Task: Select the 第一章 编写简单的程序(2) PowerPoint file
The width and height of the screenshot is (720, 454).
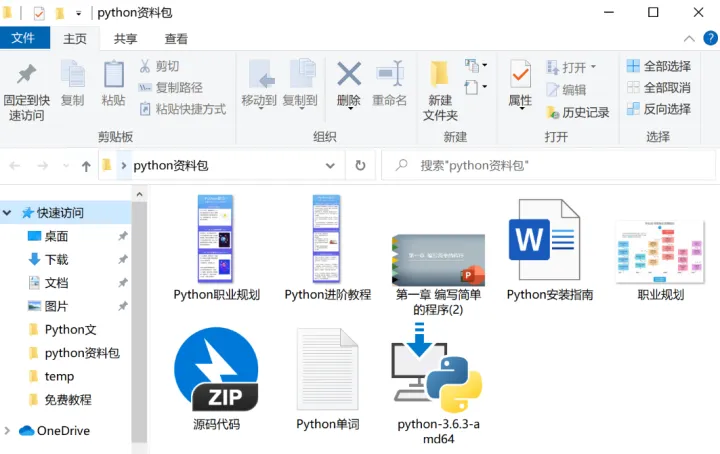Action: coord(439,260)
